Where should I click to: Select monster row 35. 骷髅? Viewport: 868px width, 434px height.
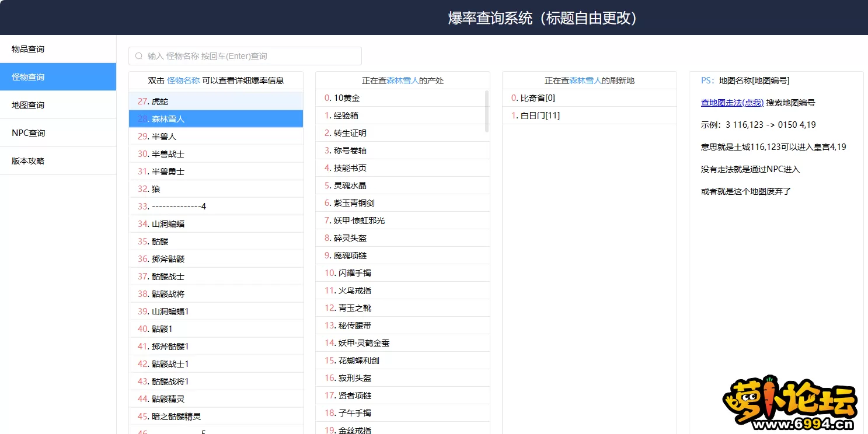pyautogui.click(x=216, y=242)
